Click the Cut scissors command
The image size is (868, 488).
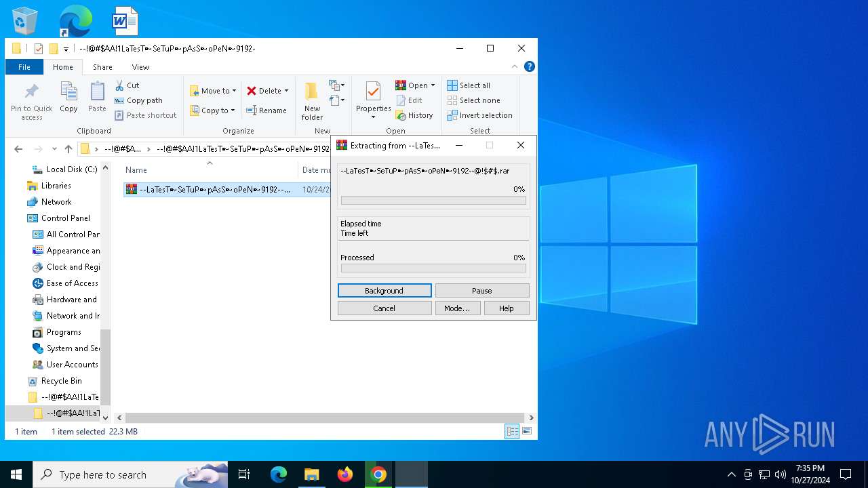[127, 85]
